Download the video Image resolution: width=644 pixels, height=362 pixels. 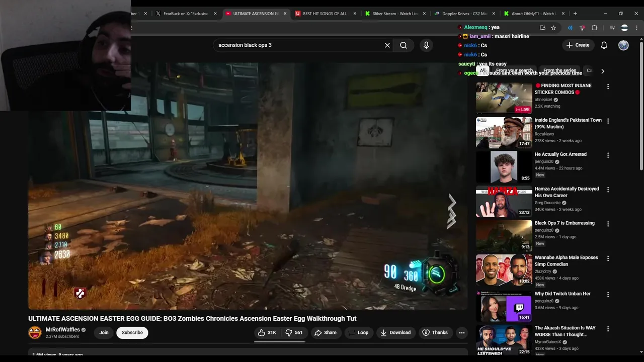[x=395, y=332]
